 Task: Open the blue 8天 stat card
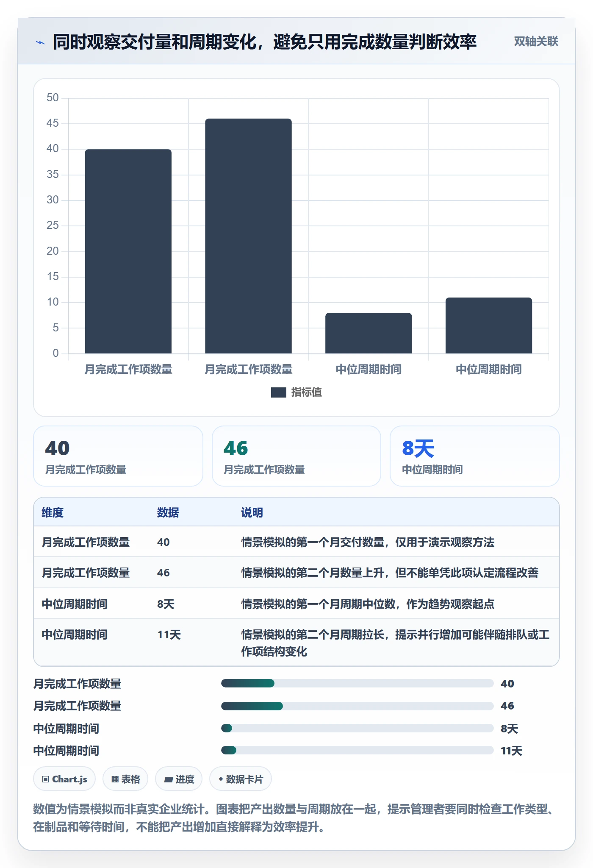475,456
